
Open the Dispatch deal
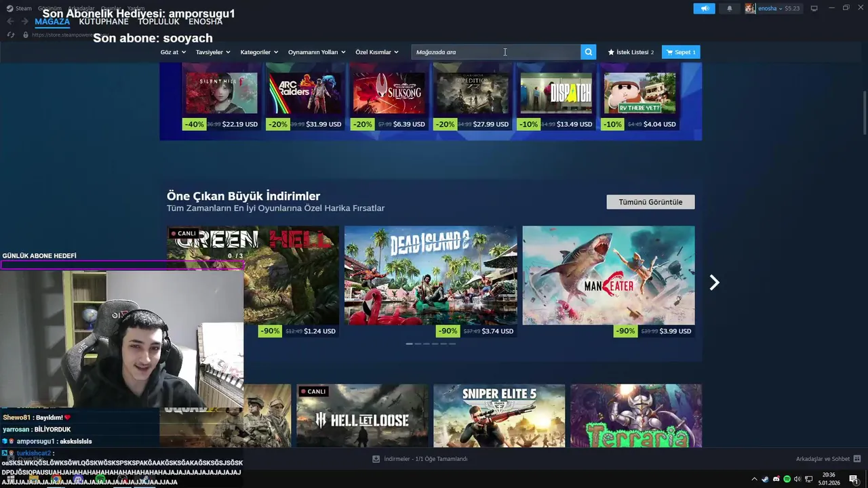556,93
